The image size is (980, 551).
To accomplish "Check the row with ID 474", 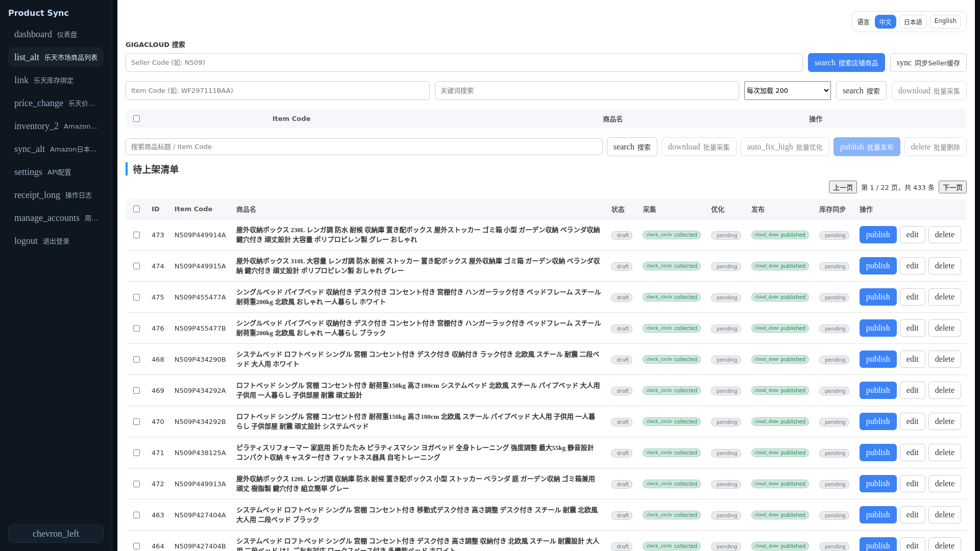I will click(136, 266).
